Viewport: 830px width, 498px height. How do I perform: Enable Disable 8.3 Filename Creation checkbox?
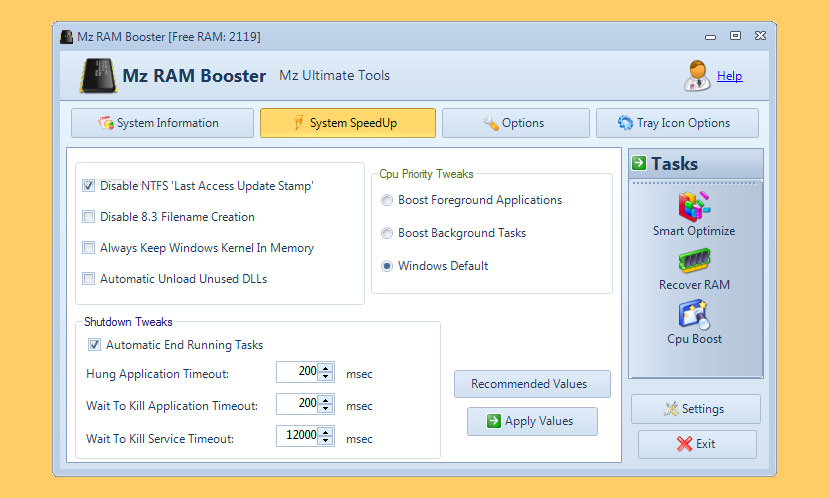pos(89,217)
